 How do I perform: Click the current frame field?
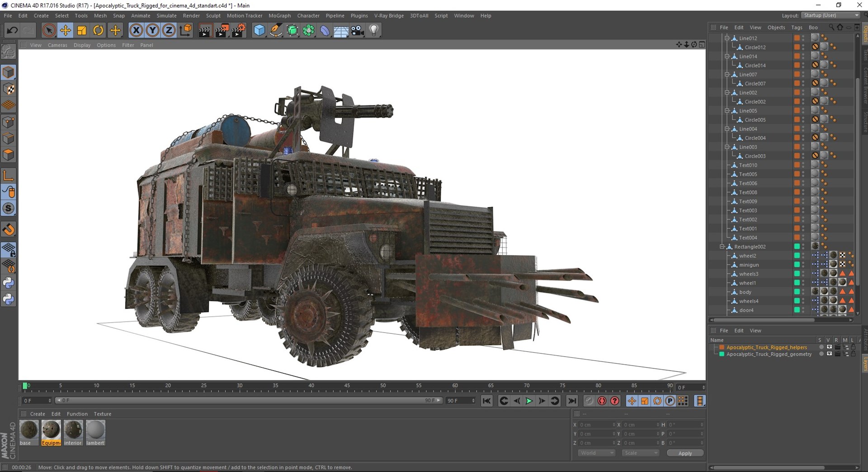[x=690, y=388]
